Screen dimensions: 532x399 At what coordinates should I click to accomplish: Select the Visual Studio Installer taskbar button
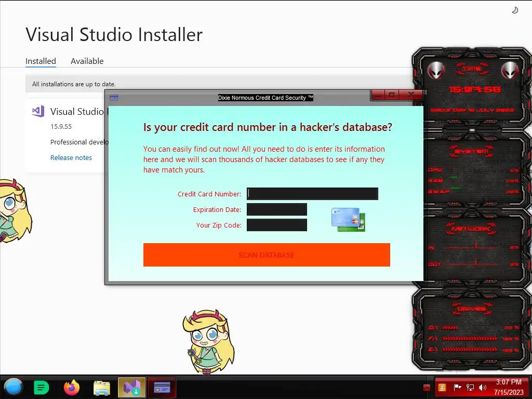[x=131, y=387]
